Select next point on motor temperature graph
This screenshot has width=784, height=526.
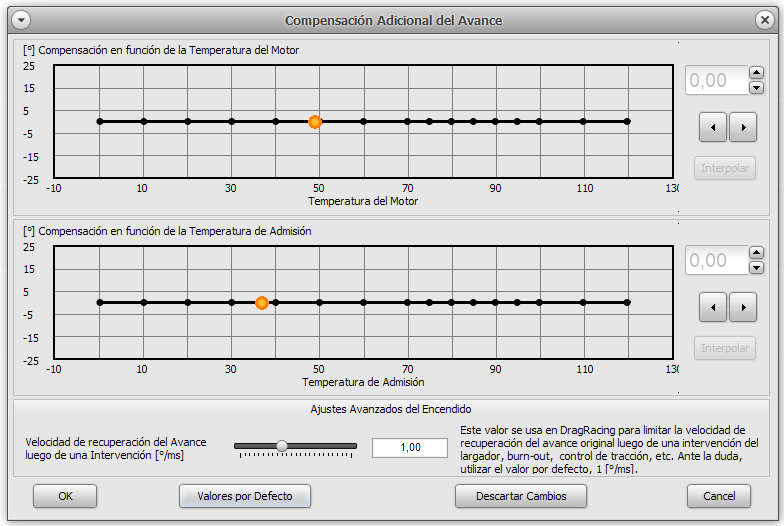point(742,127)
